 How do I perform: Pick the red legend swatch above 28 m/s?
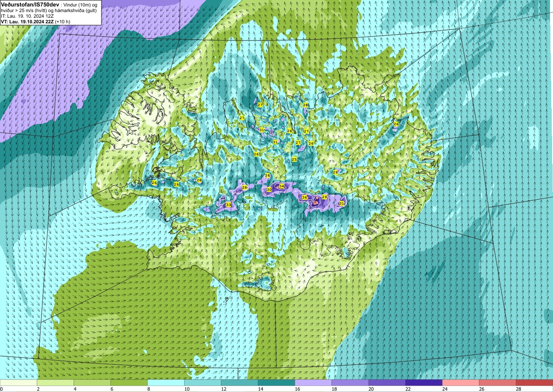[x=534, y=383]
